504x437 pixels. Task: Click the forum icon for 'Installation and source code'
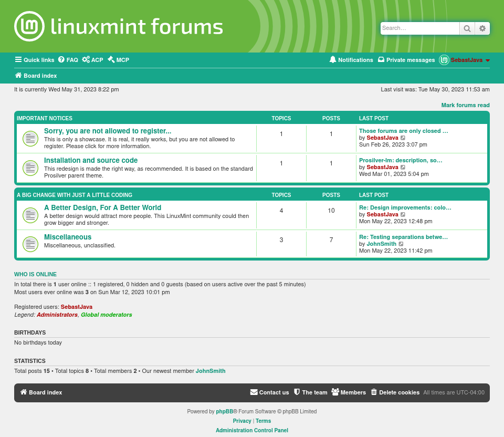30,168
